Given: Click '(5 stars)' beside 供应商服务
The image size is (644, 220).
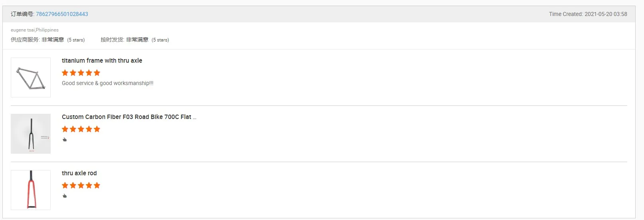Looking at the screenshot, I should point(76,40).
